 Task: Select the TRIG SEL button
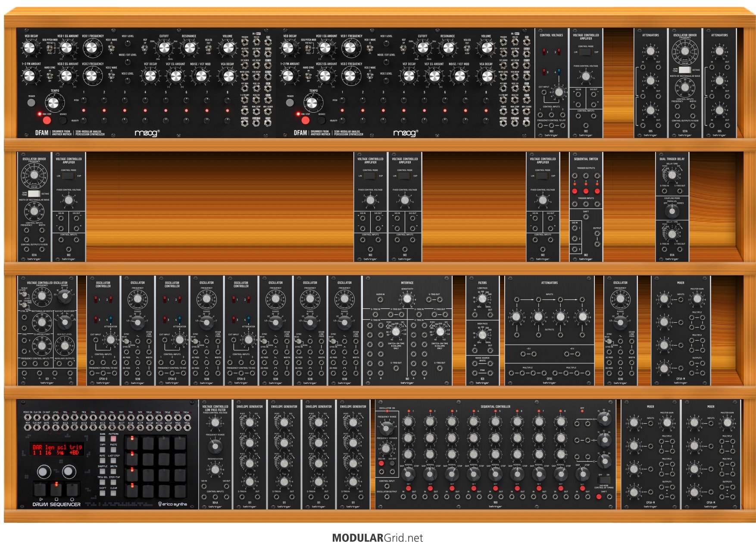click(103, 482)
